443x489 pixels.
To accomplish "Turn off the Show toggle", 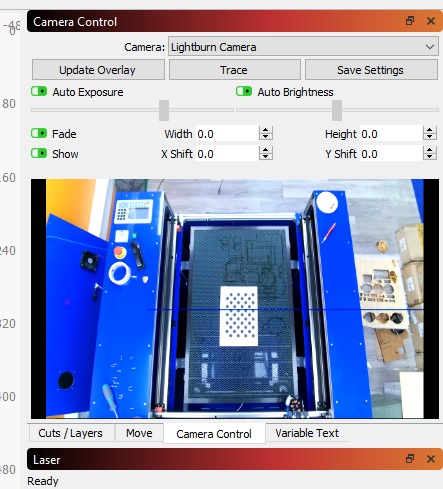I will pos(39,153).
